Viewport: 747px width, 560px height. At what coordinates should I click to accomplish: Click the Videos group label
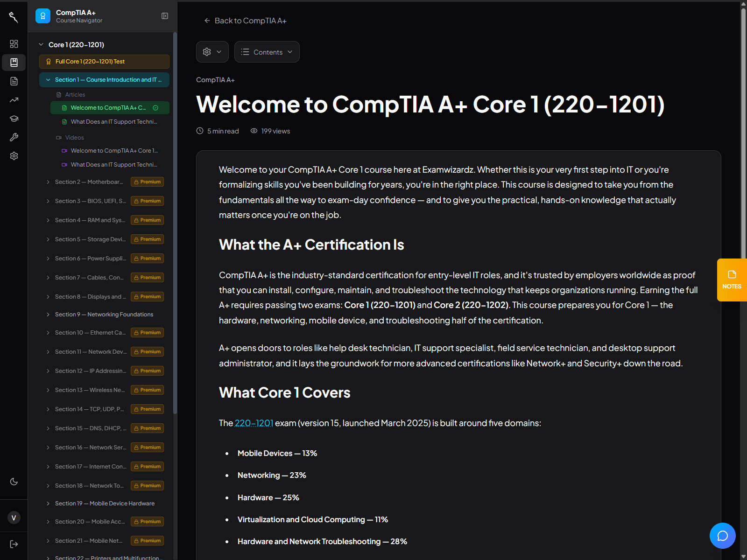pos(75,138)
